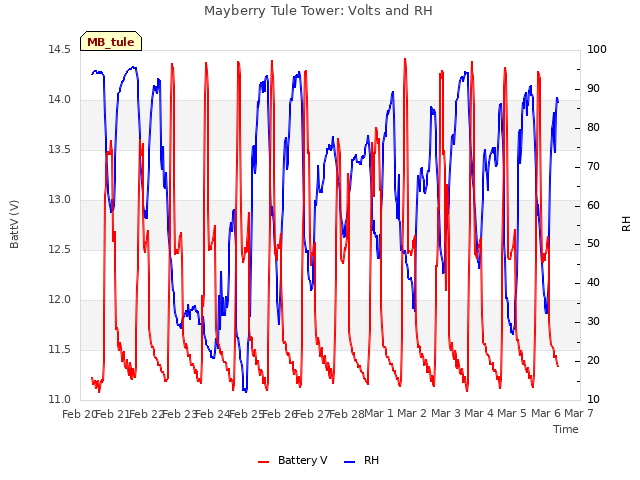This screenshot has width=640, height=480.
Task: Click the Feb 24 date label
Action: 213,414
